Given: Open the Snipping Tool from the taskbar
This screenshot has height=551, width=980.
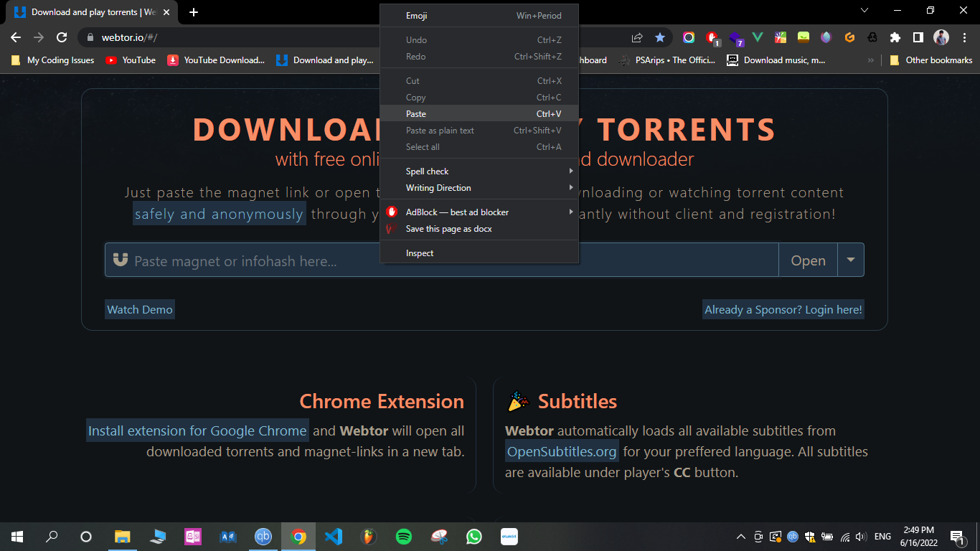Looking at the screenshot, I should click(x=439, y=537).
